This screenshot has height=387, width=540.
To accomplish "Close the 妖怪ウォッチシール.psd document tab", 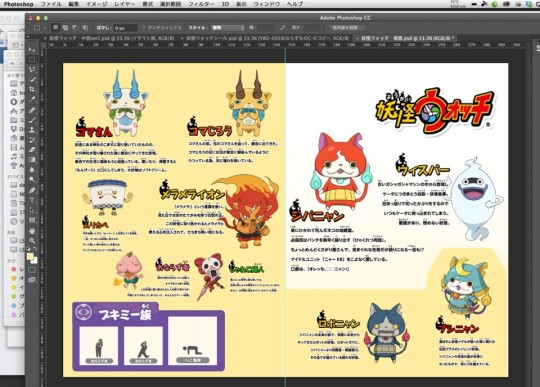I will point(182,38).
